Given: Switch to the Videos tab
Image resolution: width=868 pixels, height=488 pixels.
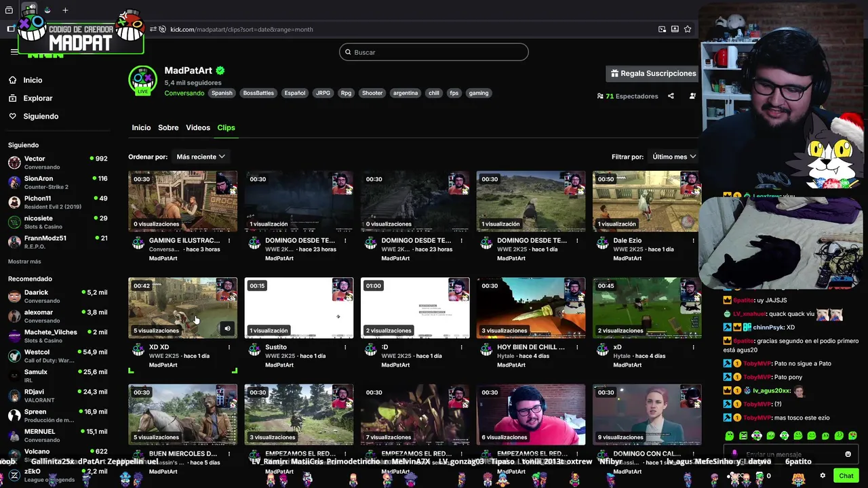Looking at the screenshot, I should point(198,127).
